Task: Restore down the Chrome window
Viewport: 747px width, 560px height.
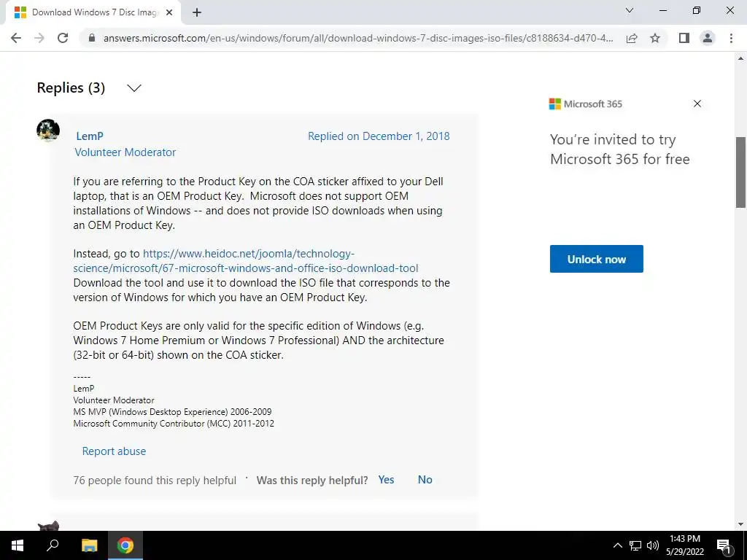Action: (697, 10)
